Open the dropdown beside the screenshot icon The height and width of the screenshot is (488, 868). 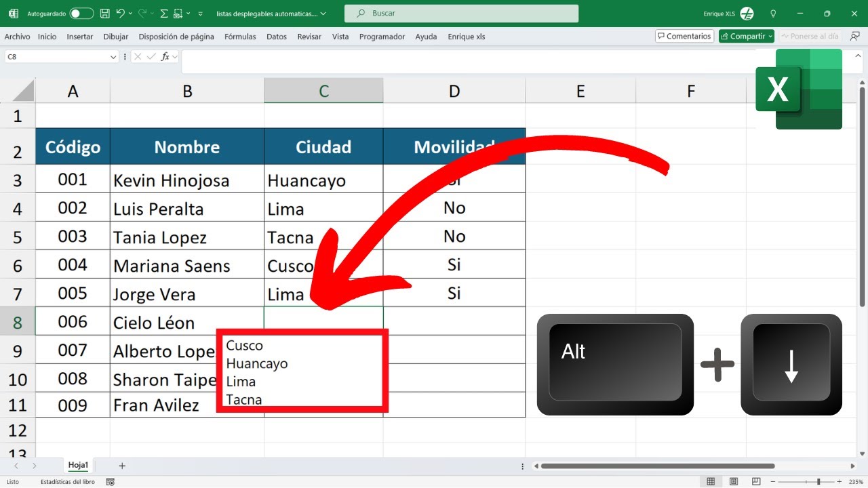click(x=189, y=14)
